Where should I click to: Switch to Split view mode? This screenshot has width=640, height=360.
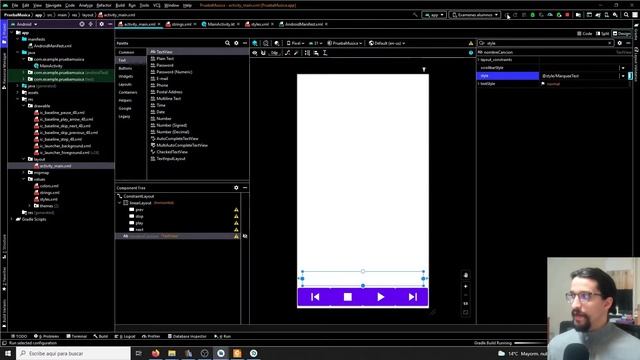[x=602, y=33]
